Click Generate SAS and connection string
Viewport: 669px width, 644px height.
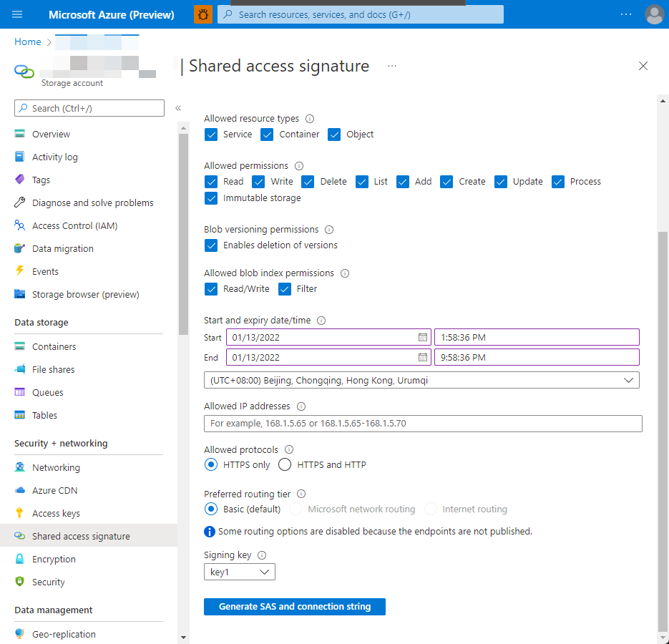294,607
